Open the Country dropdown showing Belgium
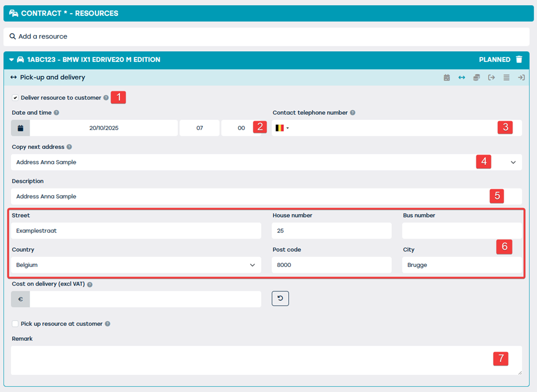537x392 pixels. click(x=136, y=265)
